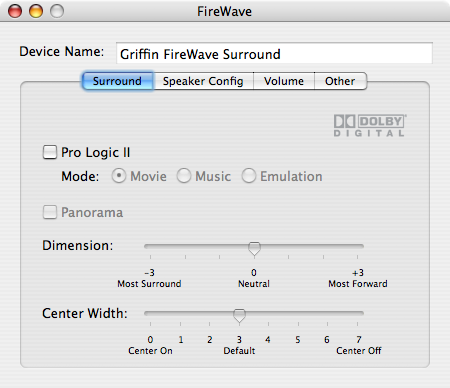Open the Other tab
The height and width of the screenshot is (388, 450).
click(340, 81)
